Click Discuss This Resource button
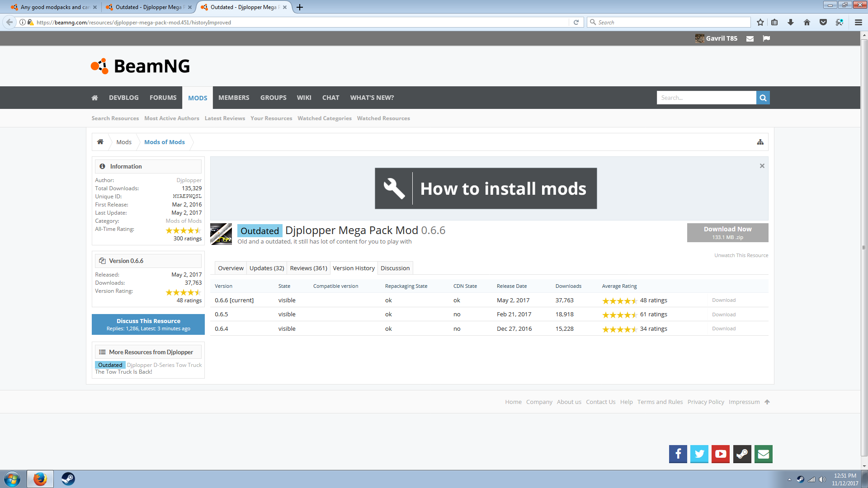Screen dimensions: 868x488 148,324
